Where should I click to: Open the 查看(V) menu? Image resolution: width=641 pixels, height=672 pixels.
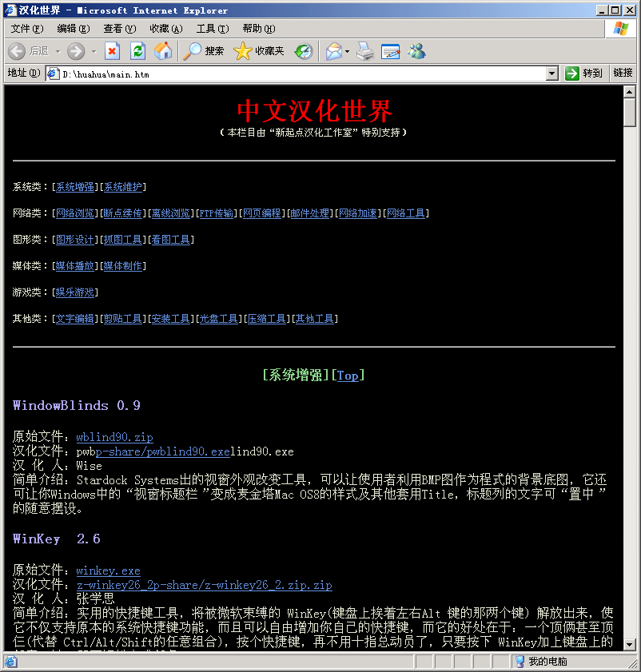point(120,29)
